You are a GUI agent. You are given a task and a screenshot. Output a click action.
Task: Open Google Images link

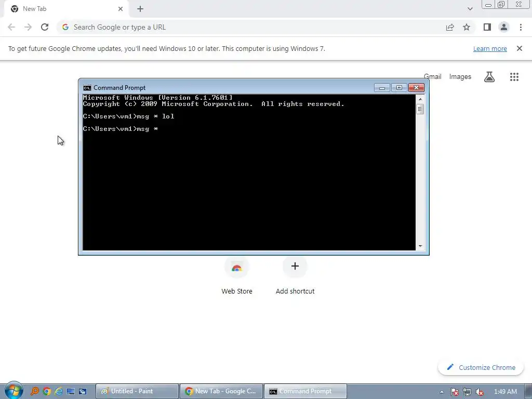[x=460, y=77]
